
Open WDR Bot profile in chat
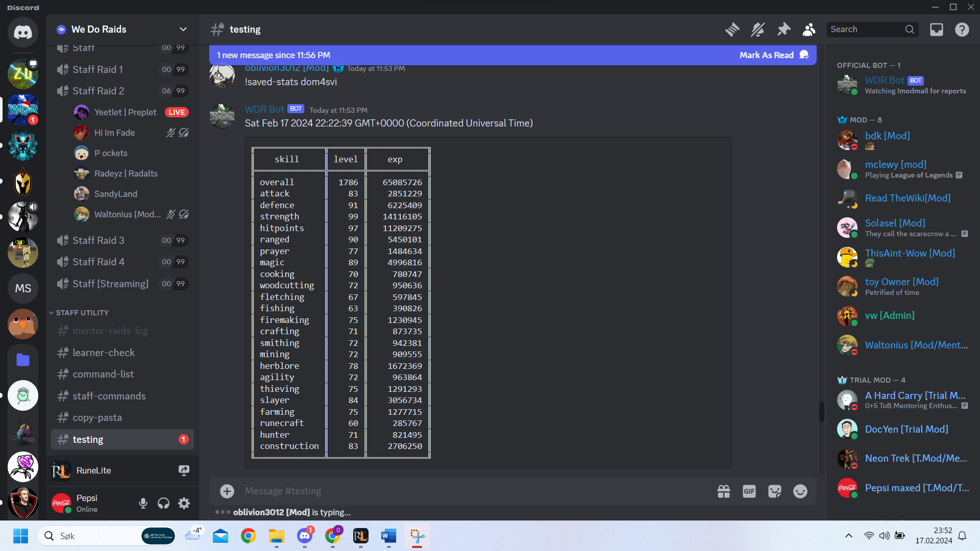pos(264,109)
